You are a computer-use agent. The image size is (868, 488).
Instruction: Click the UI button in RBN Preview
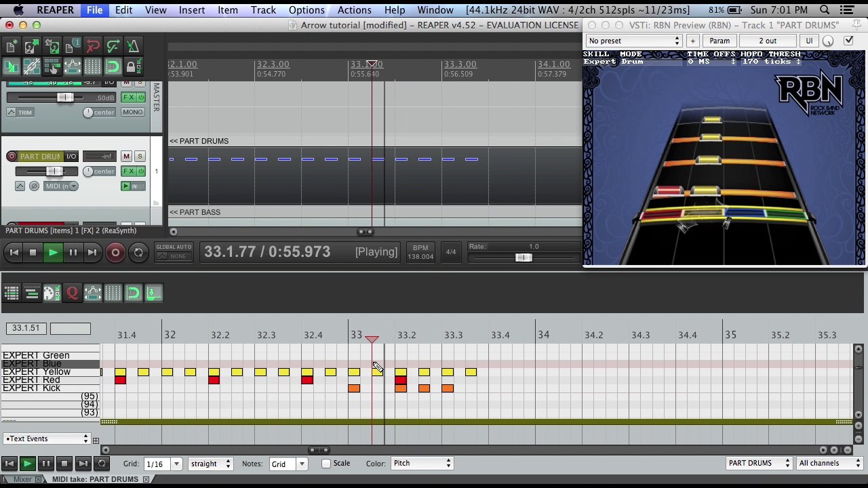[x=809, y=41]
